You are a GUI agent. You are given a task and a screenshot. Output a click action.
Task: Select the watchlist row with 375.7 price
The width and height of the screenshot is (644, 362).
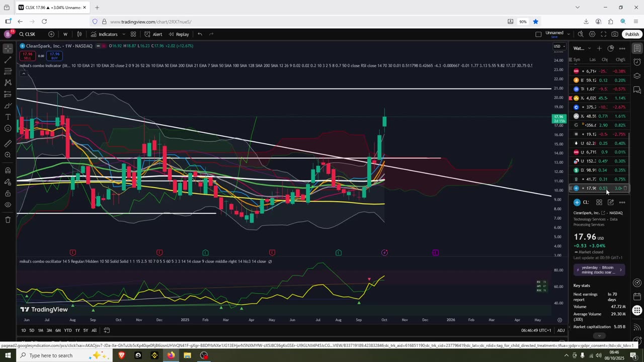(x=599, y=107)
